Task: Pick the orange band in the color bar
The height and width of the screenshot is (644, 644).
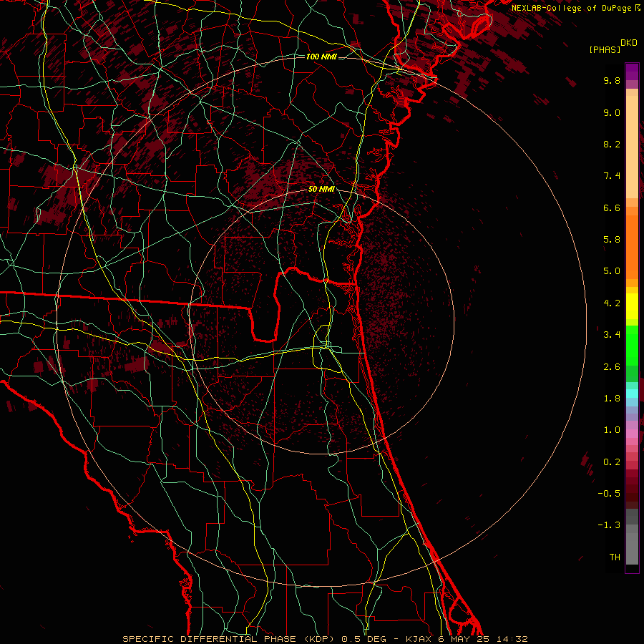Action: [x=632, y=248]
